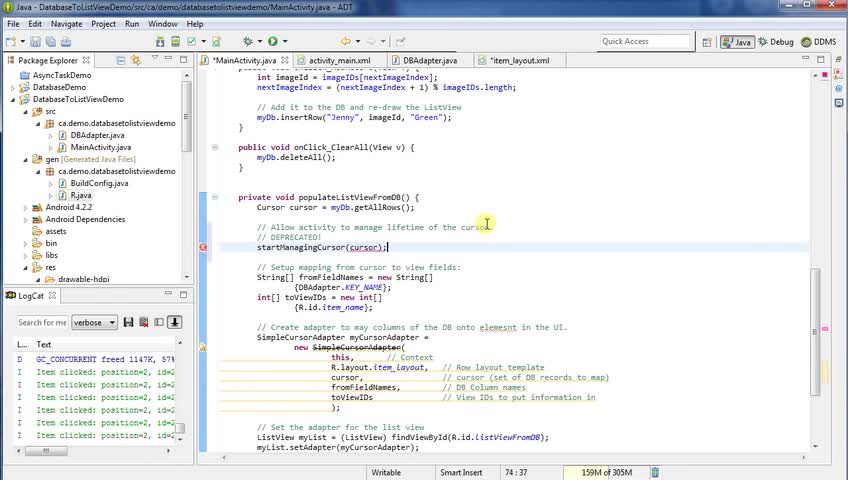
Task: Open the verbose log level dropdown
Action: point(95,323)
